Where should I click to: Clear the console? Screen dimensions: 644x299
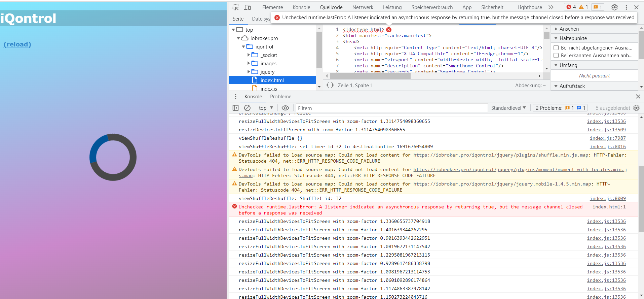(247, 108)
